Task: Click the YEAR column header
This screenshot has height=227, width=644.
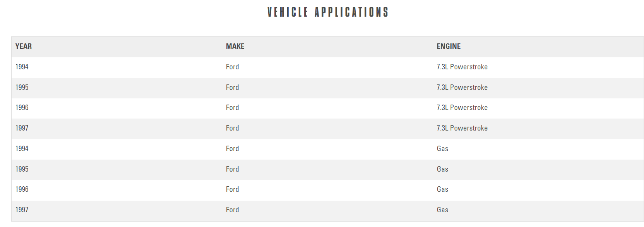Action: coord(24,46)
